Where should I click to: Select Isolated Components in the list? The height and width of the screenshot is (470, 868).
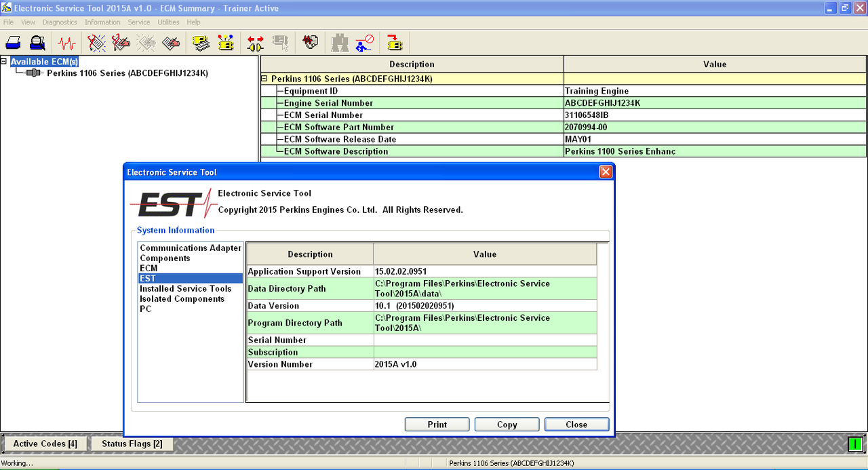tap(182, 299)
